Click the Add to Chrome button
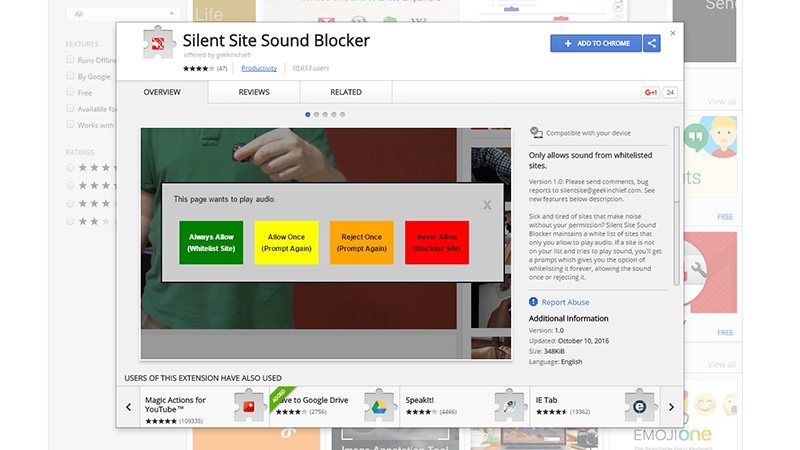This screenshot has width=800, height=450. point(596,43)
